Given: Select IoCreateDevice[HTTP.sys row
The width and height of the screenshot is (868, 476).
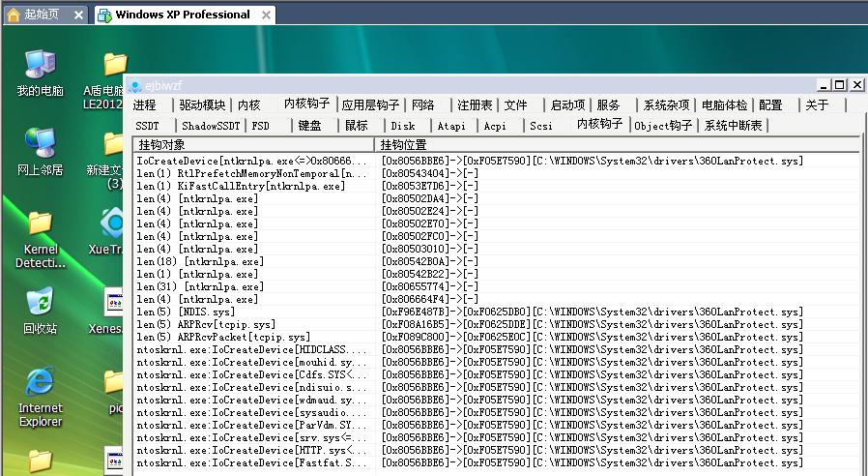Looking at the screenshot, I should point(497,450).
